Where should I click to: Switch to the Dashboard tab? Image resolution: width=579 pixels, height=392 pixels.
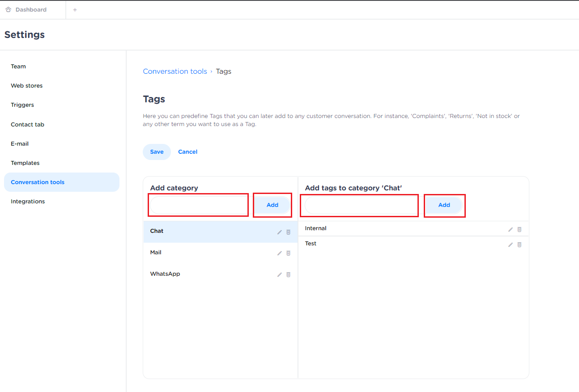pos(30,10)
